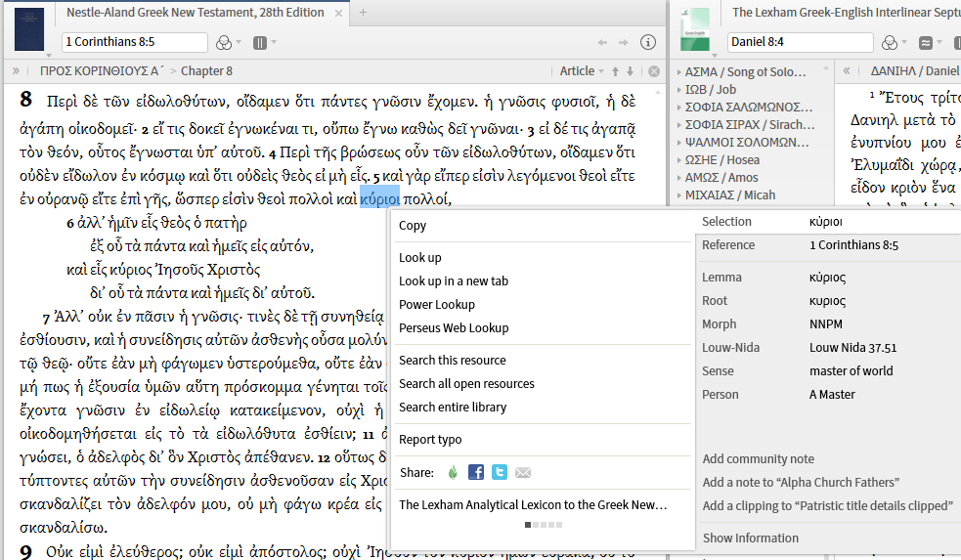Share selection on Twitter
Screen dimensions: 961x560
coord(500,472)
